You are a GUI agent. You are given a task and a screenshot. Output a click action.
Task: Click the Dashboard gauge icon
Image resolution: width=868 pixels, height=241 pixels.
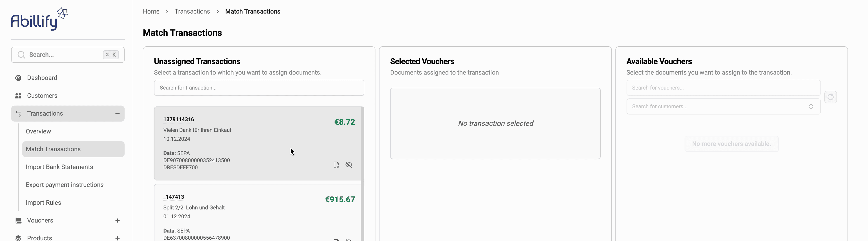tap(19, 78)
